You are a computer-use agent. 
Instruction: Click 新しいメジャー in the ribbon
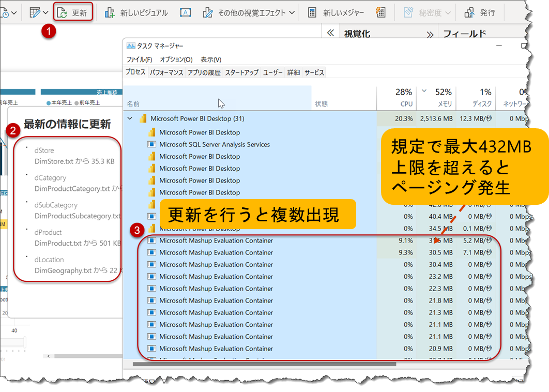click(x=336, y=13)
